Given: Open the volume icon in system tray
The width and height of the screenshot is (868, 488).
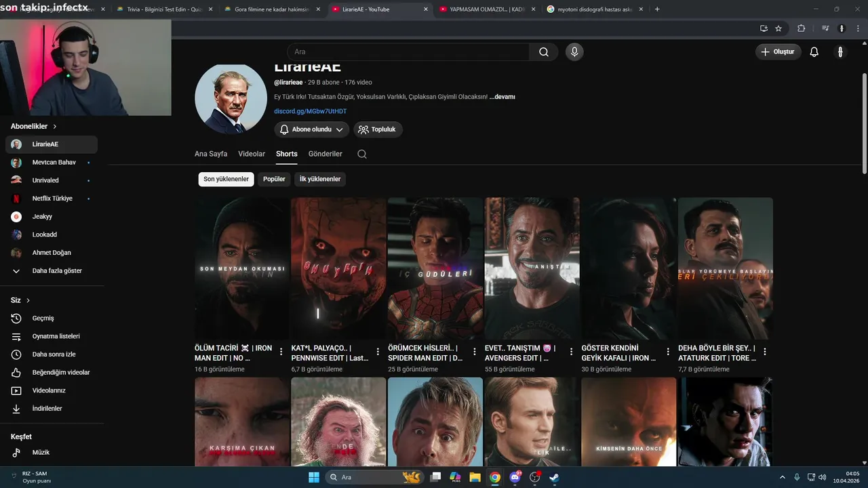Looking at the screenshot, I should (822, 477).
